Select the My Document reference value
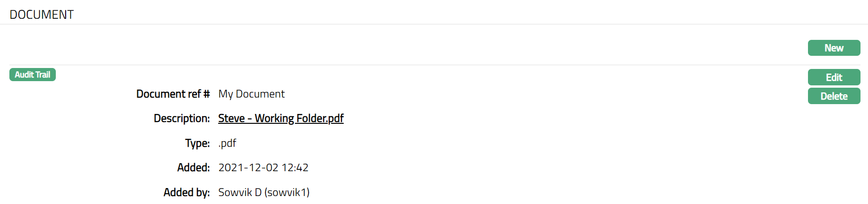 251,94
